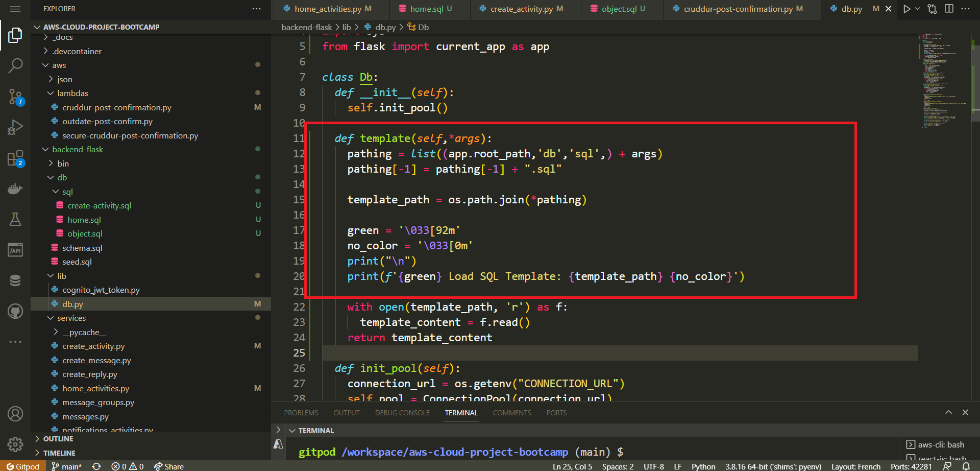Open Explorer views and more actions menu

point(256,9)
